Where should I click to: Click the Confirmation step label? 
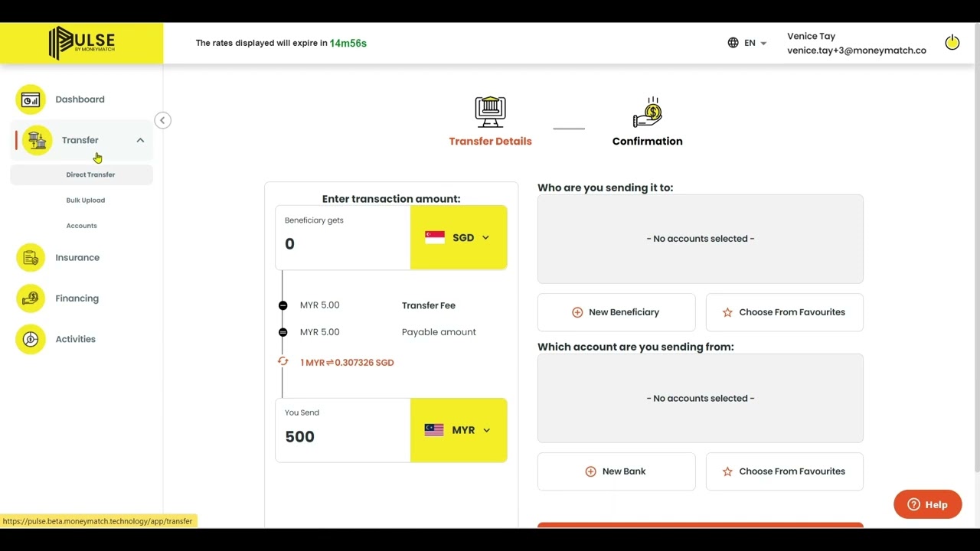pos(648,142)
